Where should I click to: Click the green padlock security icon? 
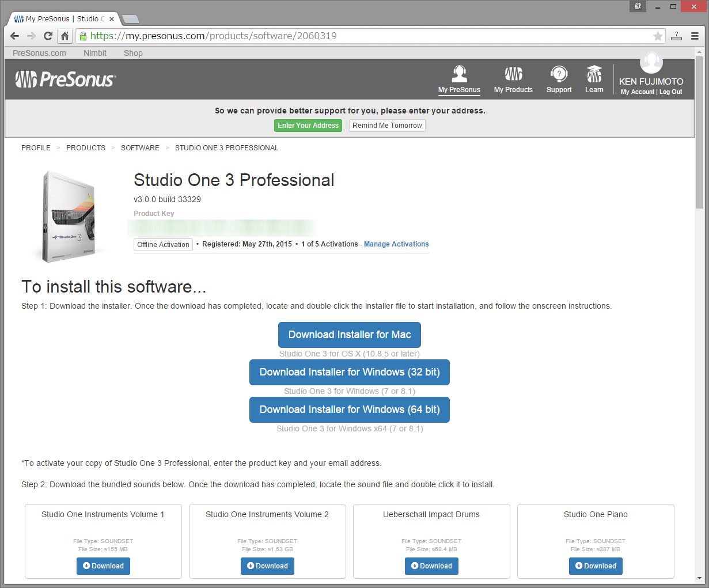coord(83,36)
